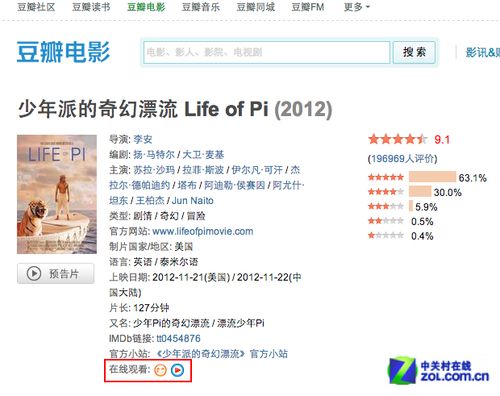500x396 pixels.
Task: Open director 李安 link
Action: pyautogui.click(x=143, y=139)
